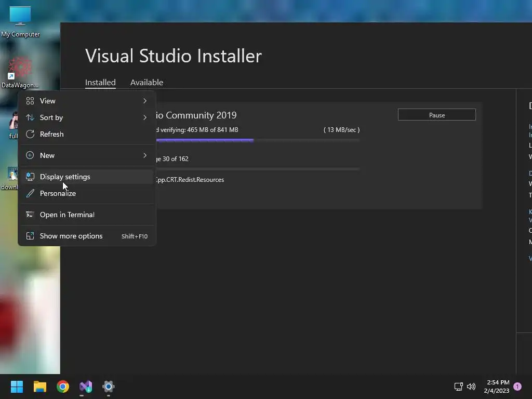Pause the Visual Studio Community installation
This screenshot has height=399, width=532.
pos(436,115)
